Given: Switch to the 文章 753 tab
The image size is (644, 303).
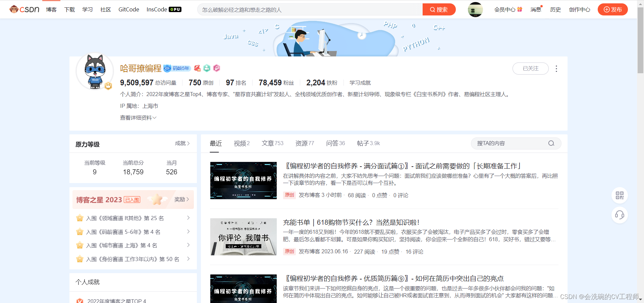Looking at the screenshot, I should click(x=273, y=143).
